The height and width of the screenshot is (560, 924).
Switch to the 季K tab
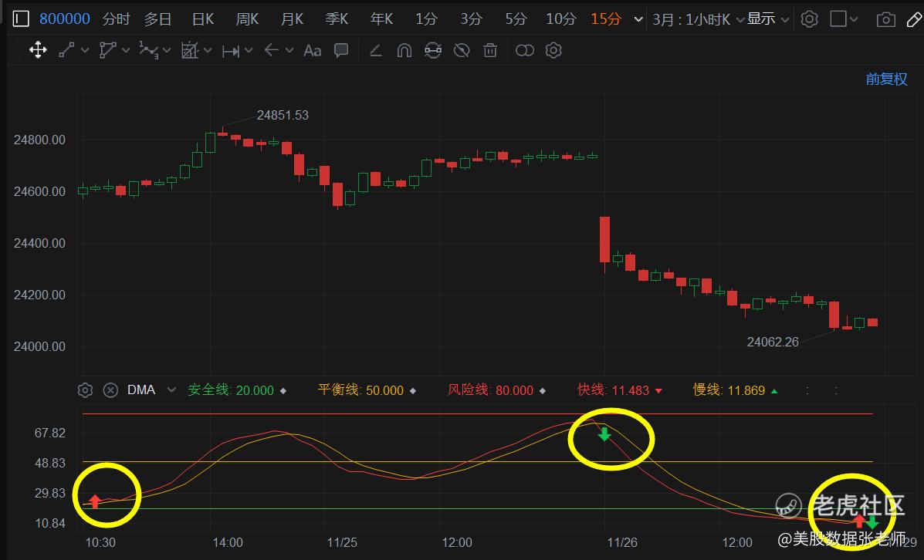(337, 19)
